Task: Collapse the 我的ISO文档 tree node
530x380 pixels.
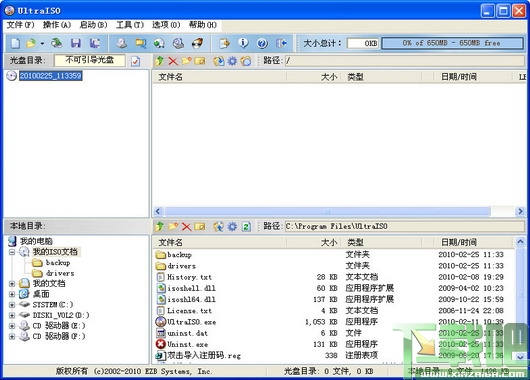Action: (12, 252)
